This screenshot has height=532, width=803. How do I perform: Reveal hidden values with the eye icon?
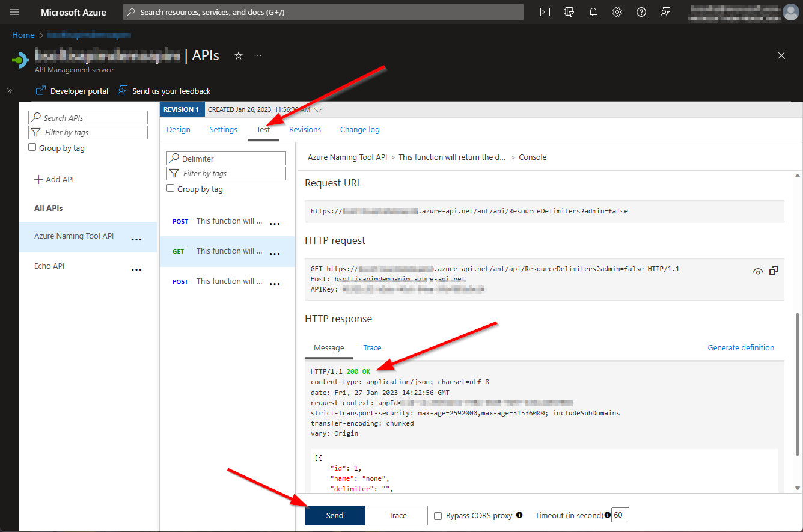(758, 271)
